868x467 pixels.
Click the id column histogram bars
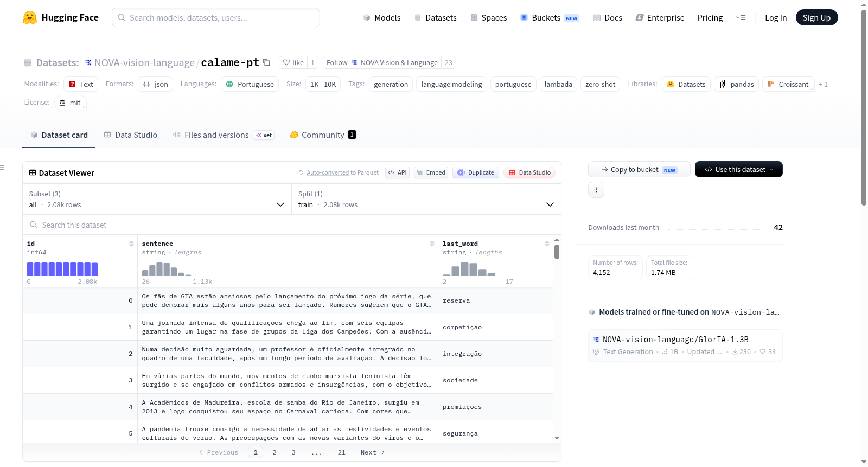[62, 269]
